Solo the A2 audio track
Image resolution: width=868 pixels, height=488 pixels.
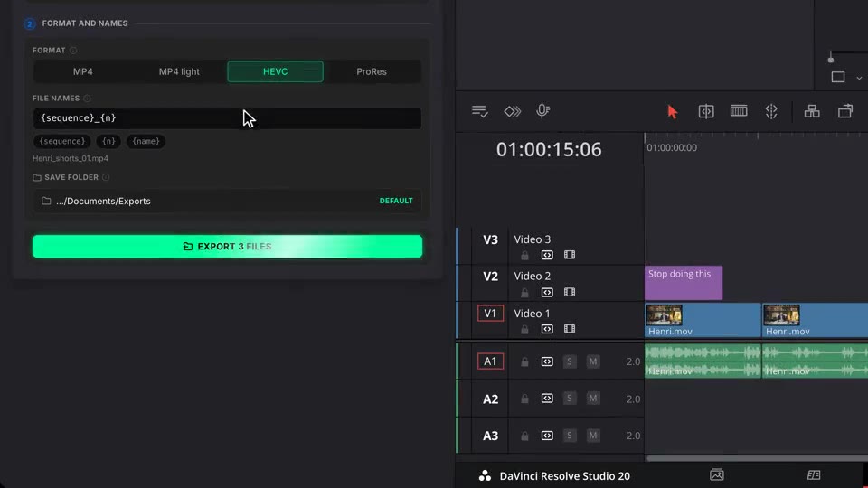coord(569,399)
